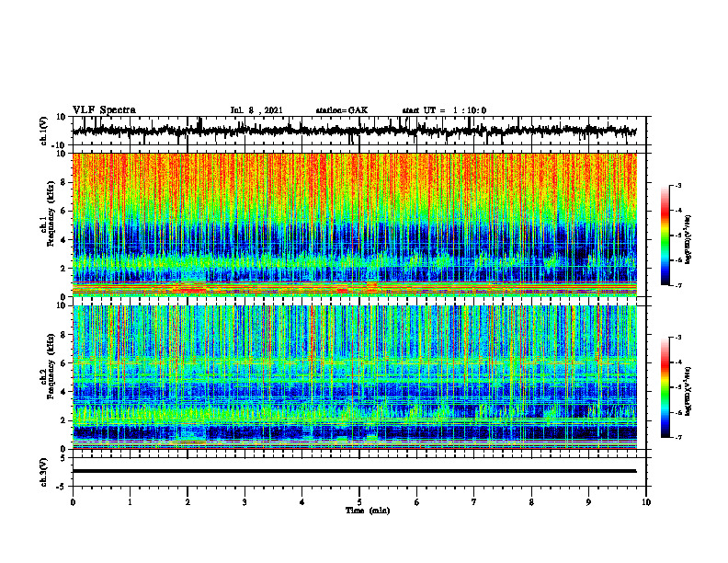The image size is (728, 563).
Task: Click time axis tick label "7"
Action: click(474, 502)
